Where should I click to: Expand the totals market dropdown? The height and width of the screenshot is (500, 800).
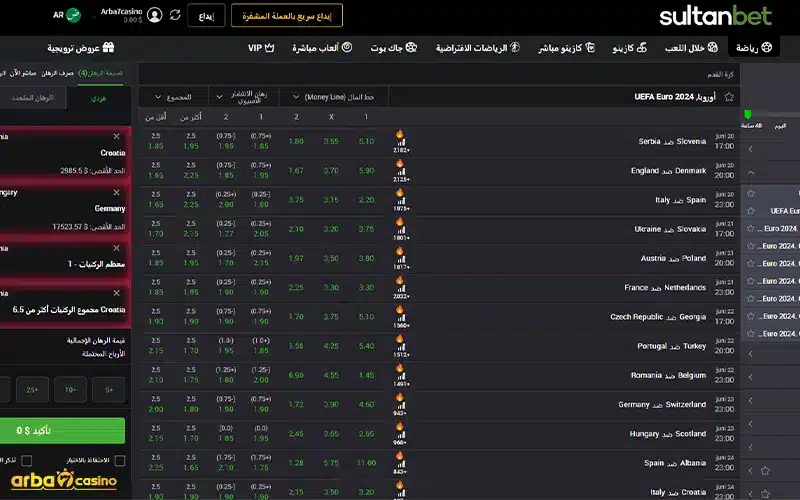pyautogui.click(x=159, y=97)
